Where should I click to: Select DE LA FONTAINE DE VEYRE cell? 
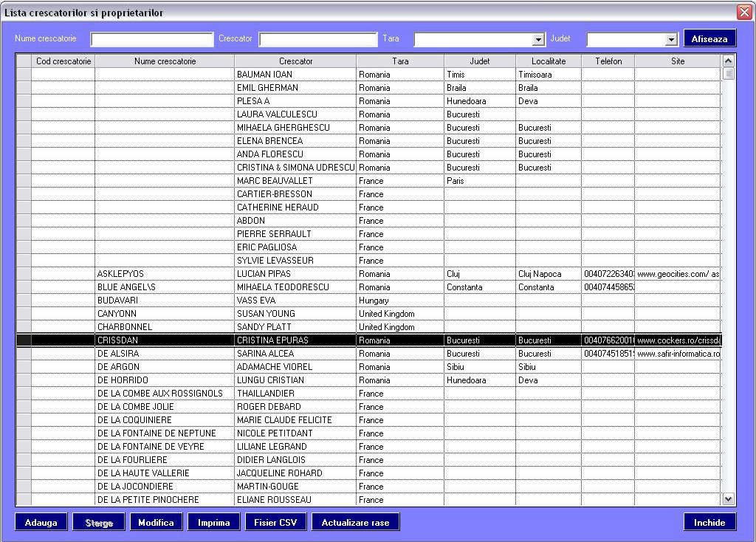(165, 446)
